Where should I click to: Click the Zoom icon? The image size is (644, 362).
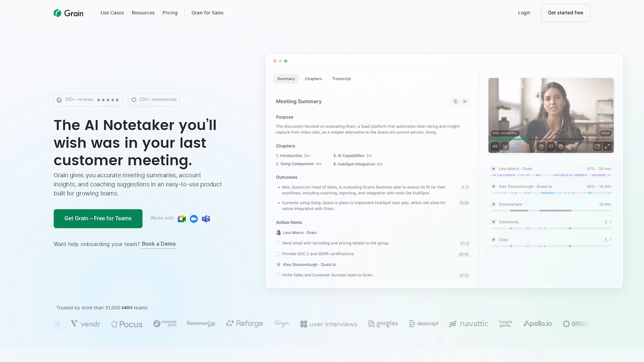(x=194, y=219)
